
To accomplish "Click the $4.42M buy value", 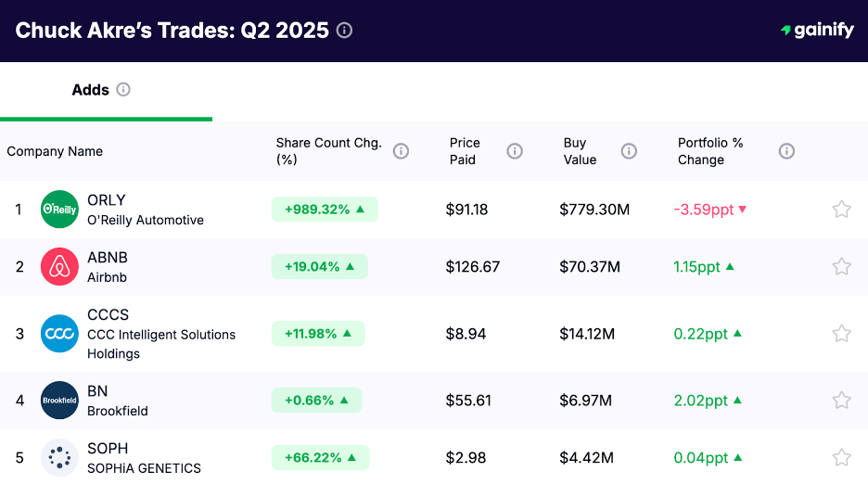I will tap(586, 458).
